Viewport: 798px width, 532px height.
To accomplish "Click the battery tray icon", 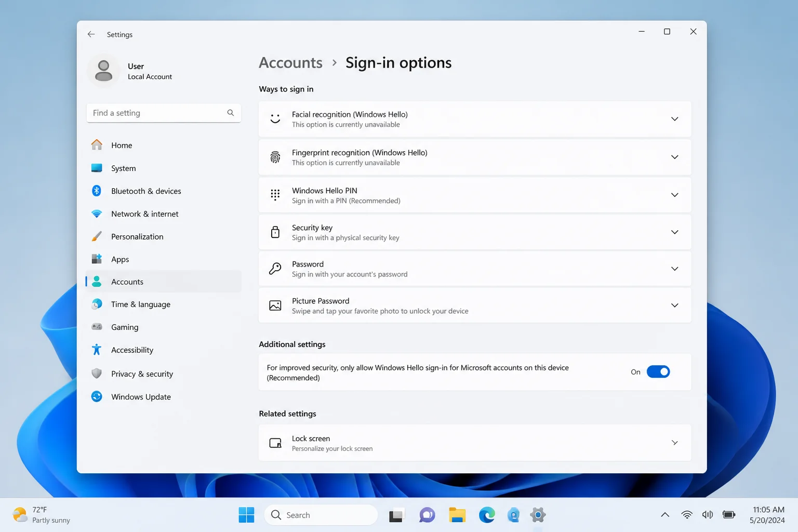I will pyautogui.click(x=729, y=515).
